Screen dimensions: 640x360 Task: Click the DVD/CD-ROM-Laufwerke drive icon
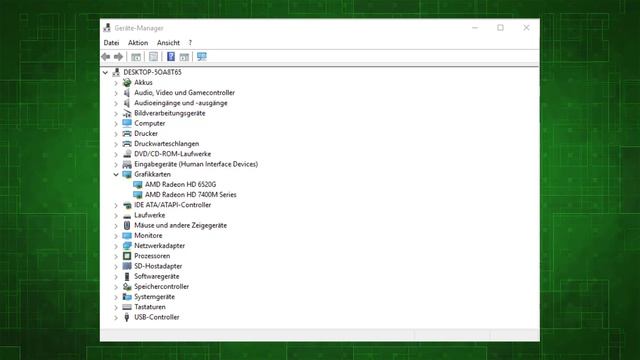(x=127, y=154)
